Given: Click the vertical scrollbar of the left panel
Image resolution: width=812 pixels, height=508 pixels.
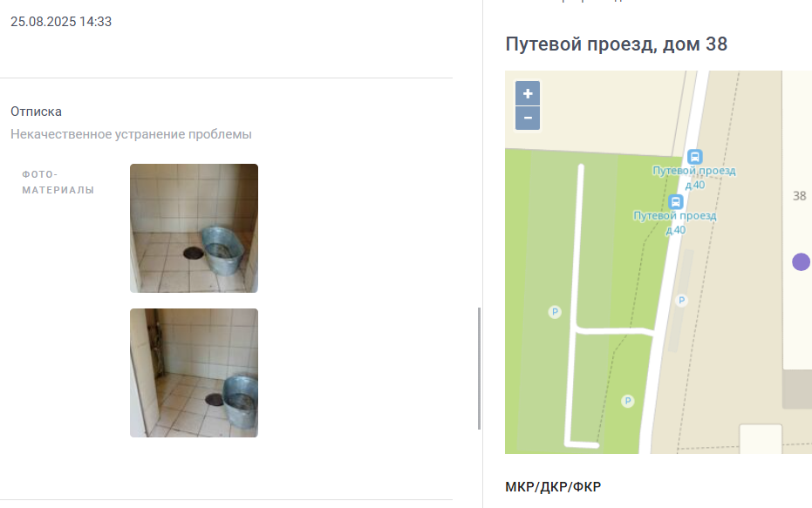Looking at the screenshot, I should [479, 369].
